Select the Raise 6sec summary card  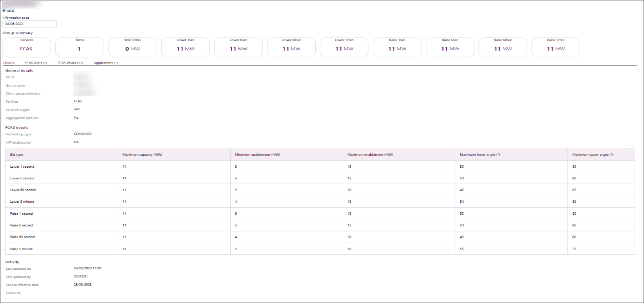[x=450, y=47]
